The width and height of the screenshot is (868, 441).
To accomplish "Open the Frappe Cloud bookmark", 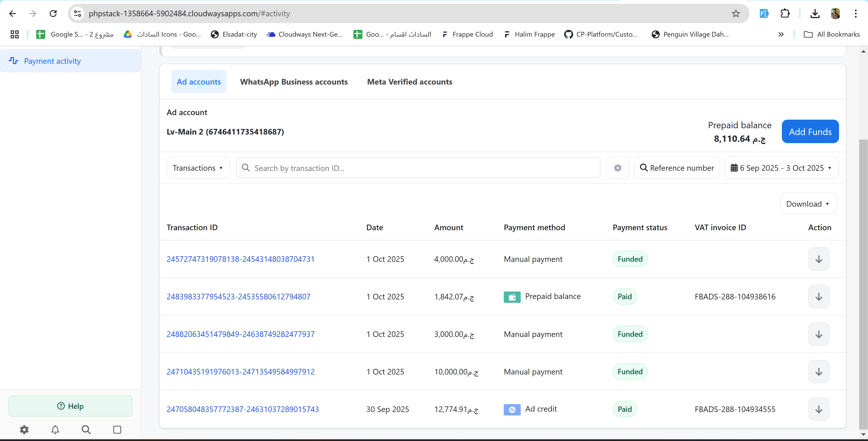I will (467, 34).
